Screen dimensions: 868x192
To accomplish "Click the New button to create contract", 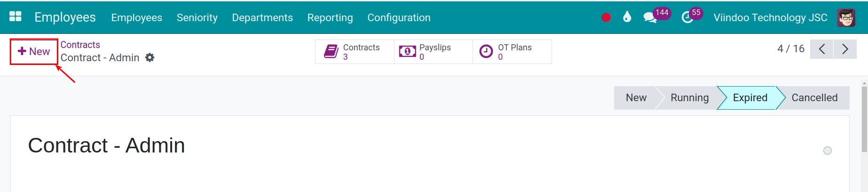I will pyautogui.click(x=34, y=51).
